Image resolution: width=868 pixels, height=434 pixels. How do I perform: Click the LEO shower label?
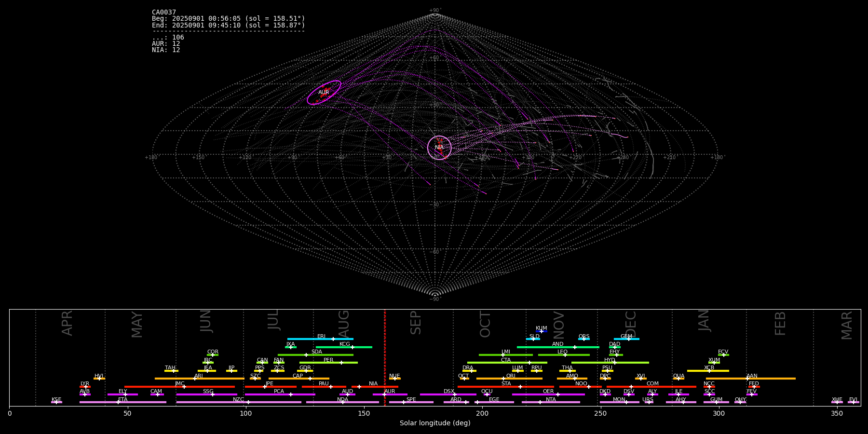point(563,352)
